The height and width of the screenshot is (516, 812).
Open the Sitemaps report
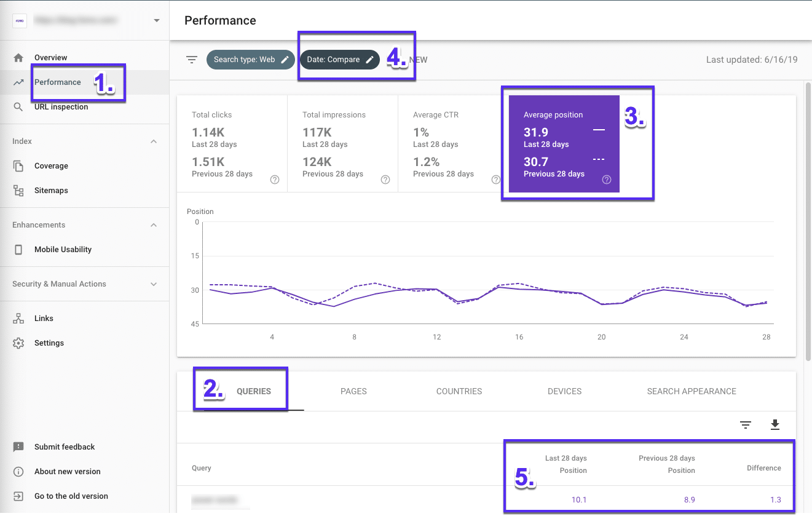click(51, 190)
